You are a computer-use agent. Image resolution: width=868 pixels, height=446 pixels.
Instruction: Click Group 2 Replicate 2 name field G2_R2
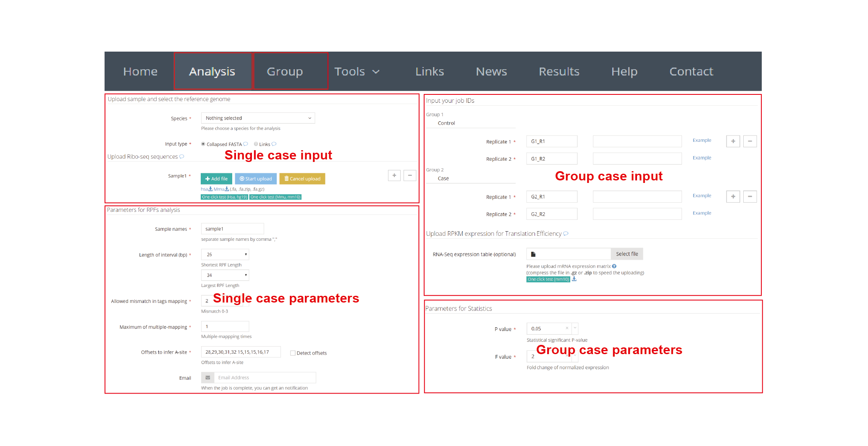coord(552,214)
